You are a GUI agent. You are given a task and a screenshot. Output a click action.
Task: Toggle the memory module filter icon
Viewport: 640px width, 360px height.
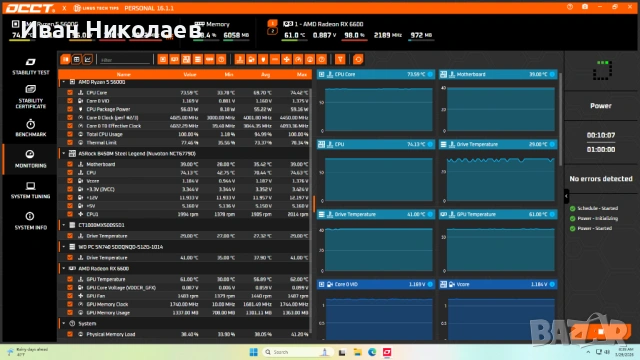[x=209, y=60]
